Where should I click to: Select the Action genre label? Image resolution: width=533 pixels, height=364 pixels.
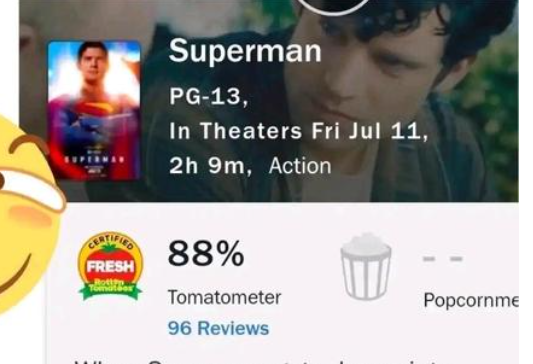coord(300,166)
